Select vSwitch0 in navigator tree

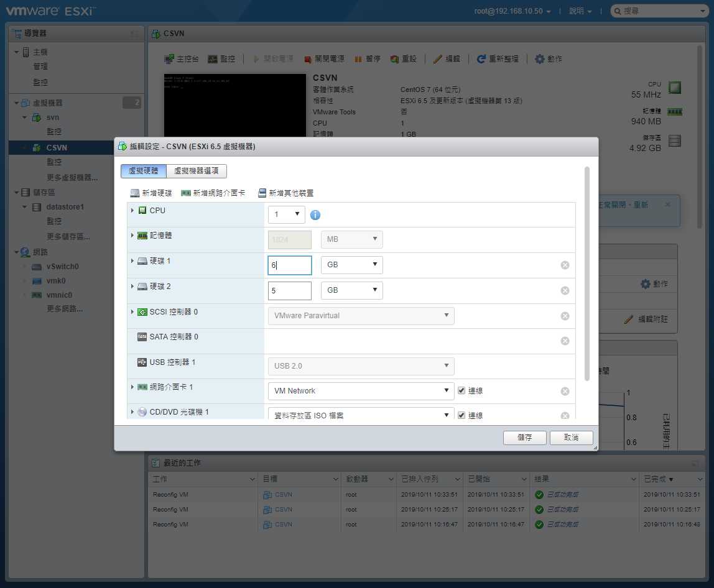coord(62,267)
